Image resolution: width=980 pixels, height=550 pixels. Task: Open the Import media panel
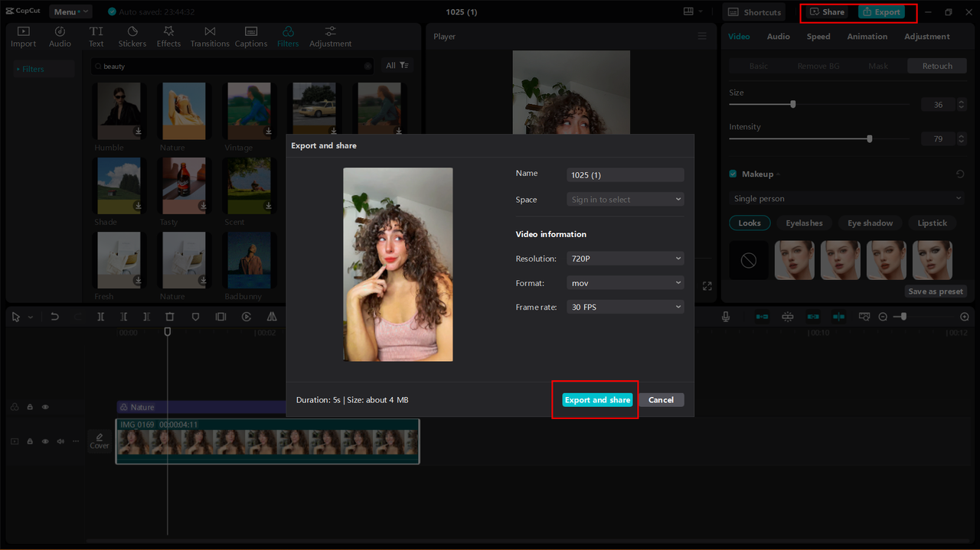coord(23,36)
